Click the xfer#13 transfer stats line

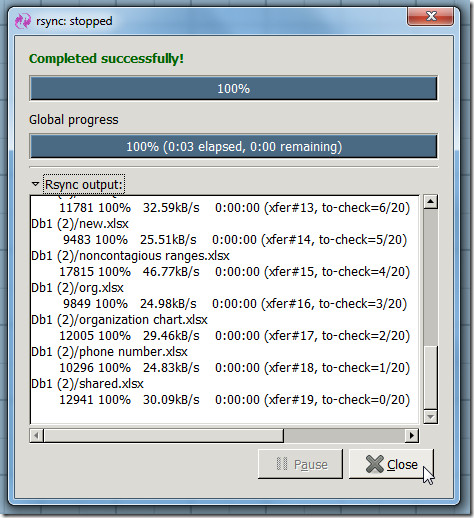235,208
